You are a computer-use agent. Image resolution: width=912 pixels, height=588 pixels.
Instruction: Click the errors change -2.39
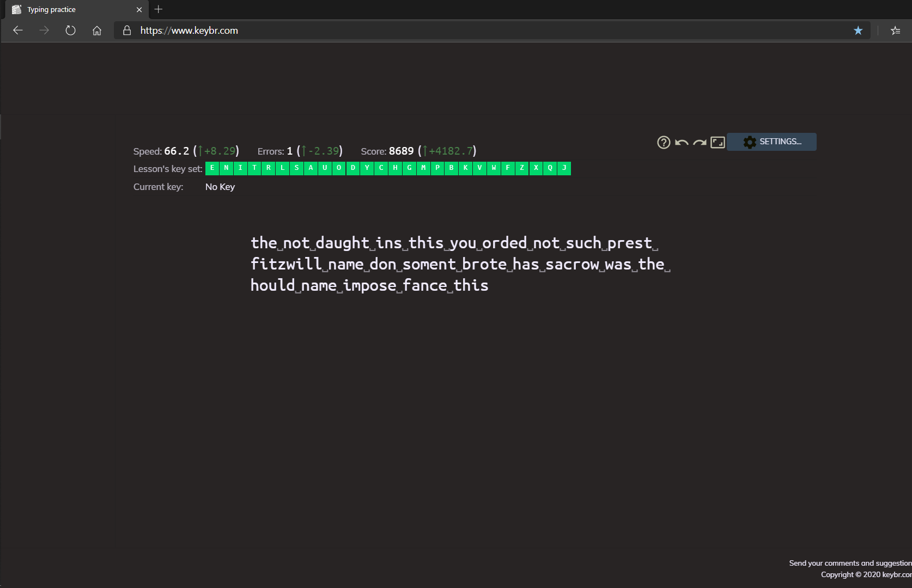[320, 151]
